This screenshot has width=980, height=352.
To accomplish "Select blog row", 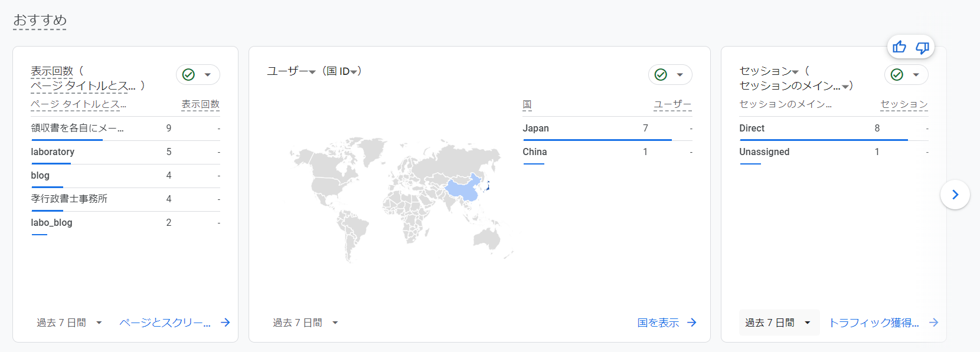I will [x=125, y=176].
